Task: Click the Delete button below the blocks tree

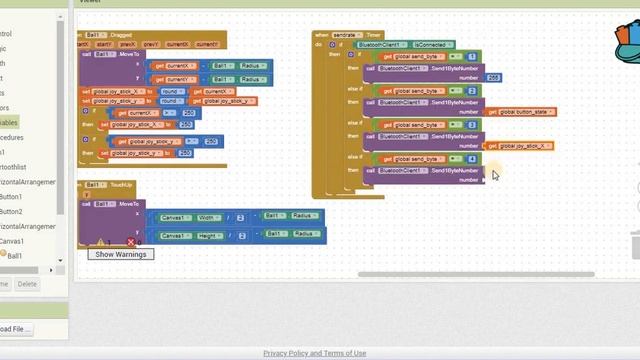Action: pos(27,284)
